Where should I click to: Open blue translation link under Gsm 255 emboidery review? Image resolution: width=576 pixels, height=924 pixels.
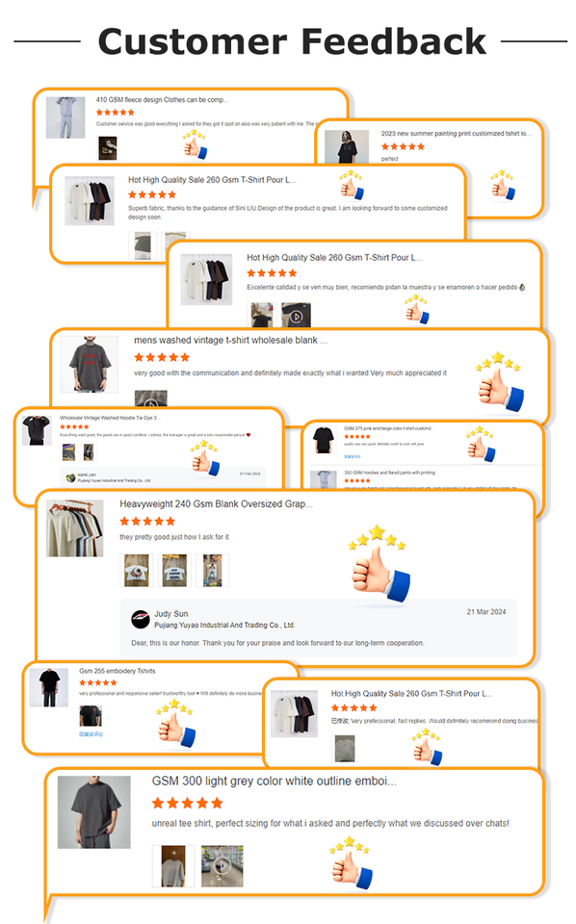tap(91, 734)
